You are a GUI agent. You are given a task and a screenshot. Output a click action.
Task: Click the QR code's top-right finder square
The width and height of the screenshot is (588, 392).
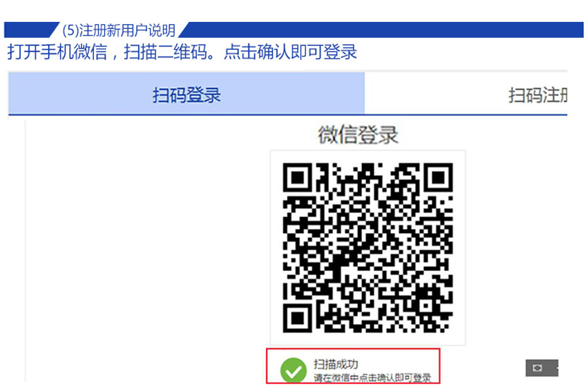438,178
